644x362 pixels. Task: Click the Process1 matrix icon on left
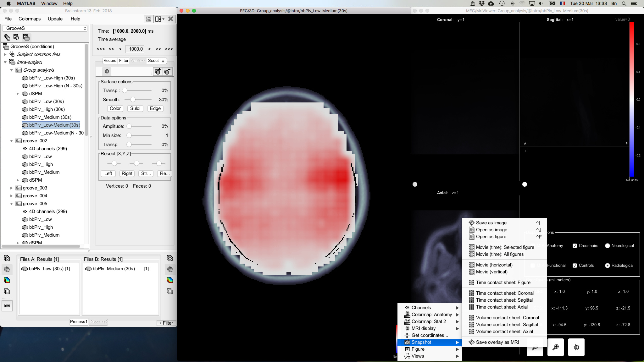pyautogui.click(x=7, y=291)
